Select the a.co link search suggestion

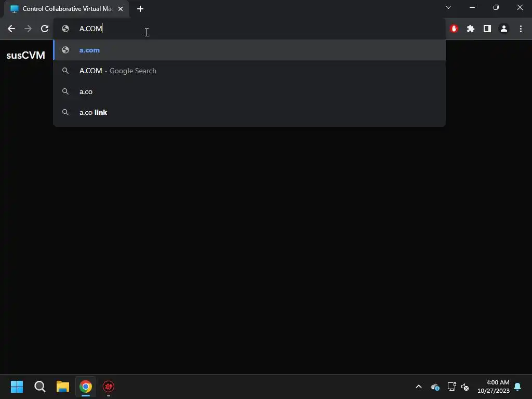[249, 112]
